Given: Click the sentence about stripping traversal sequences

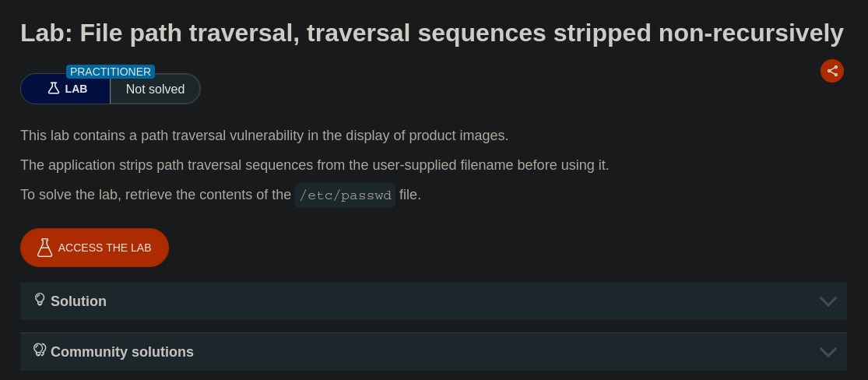Looking at the screenshot, I should click(x=315, y=165).
